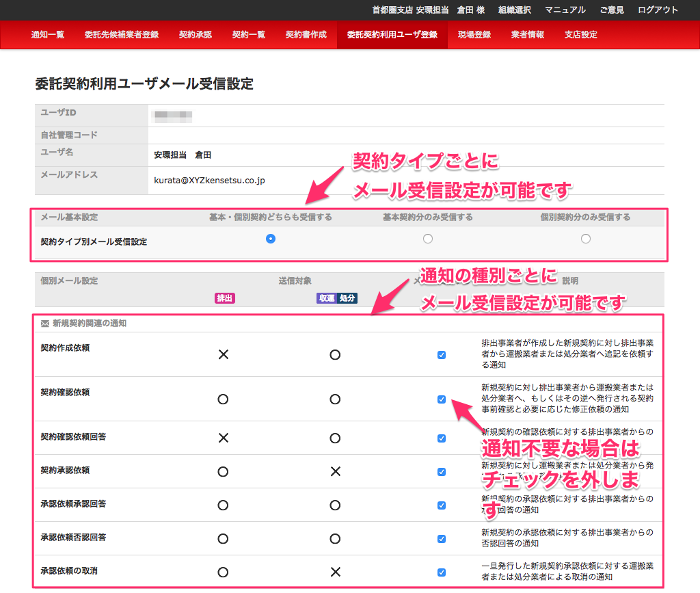Image resolution: width=700 pixels, height=593 pixels.
Task: Open the マニュアル link in header
Action: (x=565, y=10)
